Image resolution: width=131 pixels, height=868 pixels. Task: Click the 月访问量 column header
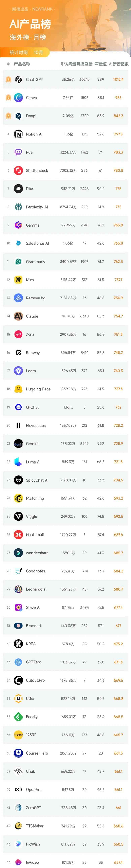[x=68, y=64]
